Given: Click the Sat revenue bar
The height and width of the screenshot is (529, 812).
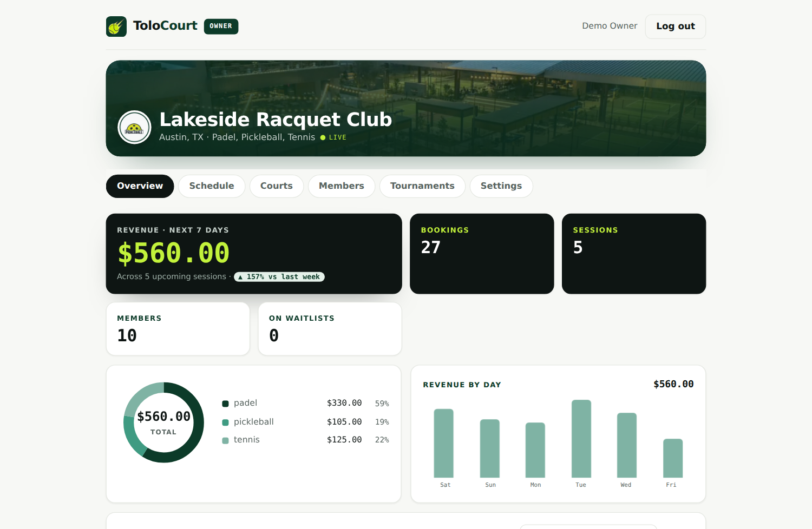Looking at the screenshot, I should tap(444, 443).
